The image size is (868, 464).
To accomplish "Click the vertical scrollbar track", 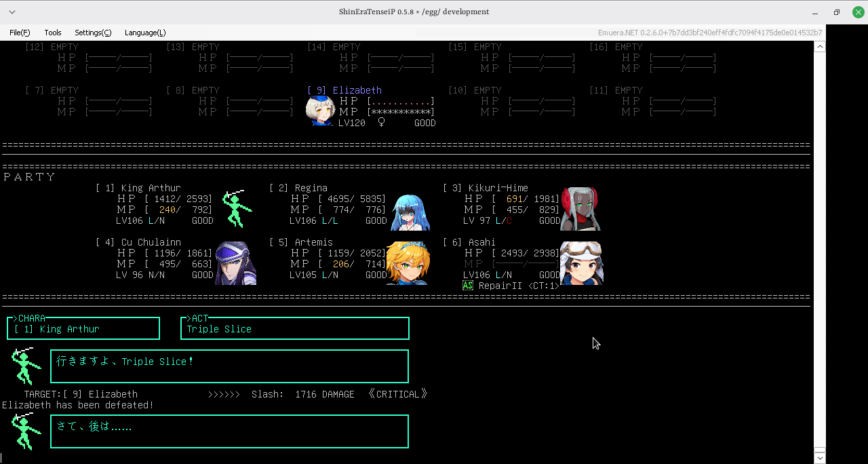I will pos(820,251).
